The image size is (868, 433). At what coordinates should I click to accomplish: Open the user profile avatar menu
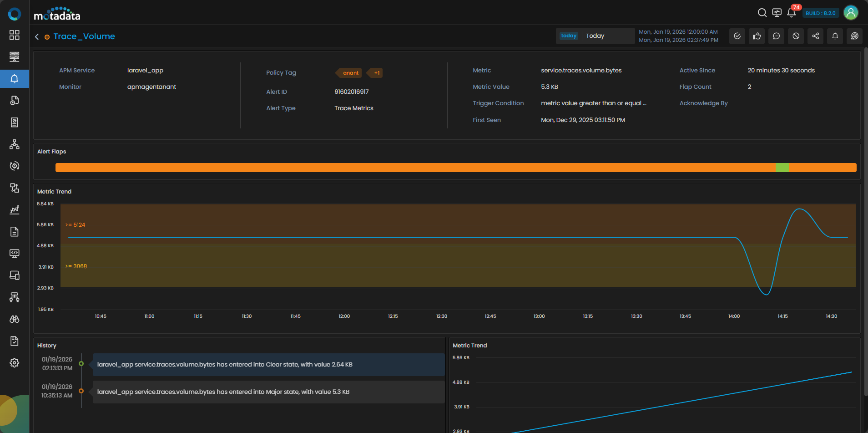point(851,13)
